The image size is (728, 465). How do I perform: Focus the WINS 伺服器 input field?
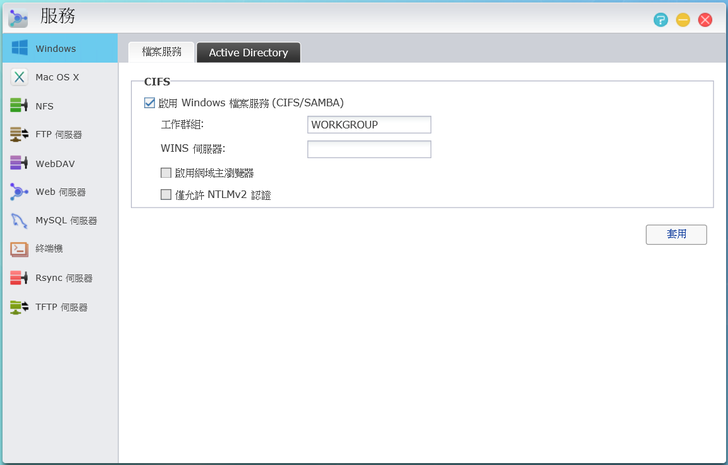pyautogui.click(x=369, y=149)
